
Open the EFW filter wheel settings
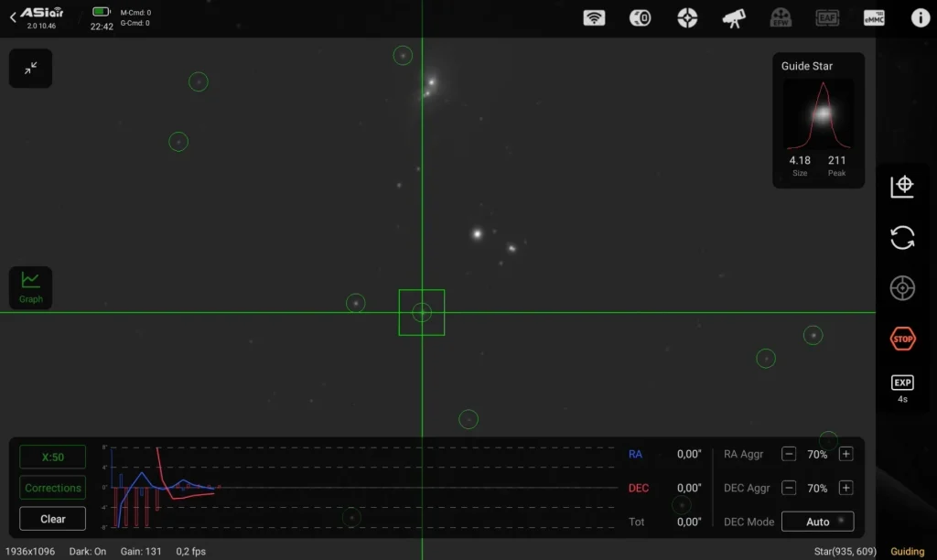(x=781, y=18)
